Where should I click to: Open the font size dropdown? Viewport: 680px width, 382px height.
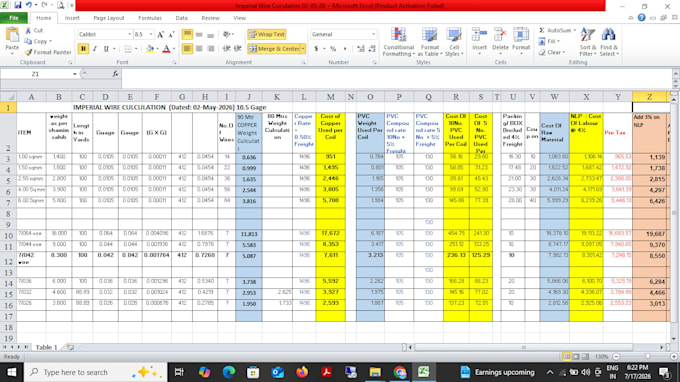click(x=151, y=34)
